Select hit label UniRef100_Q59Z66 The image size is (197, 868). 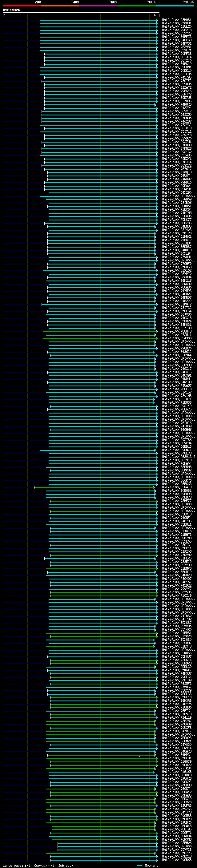coord(177,808)
